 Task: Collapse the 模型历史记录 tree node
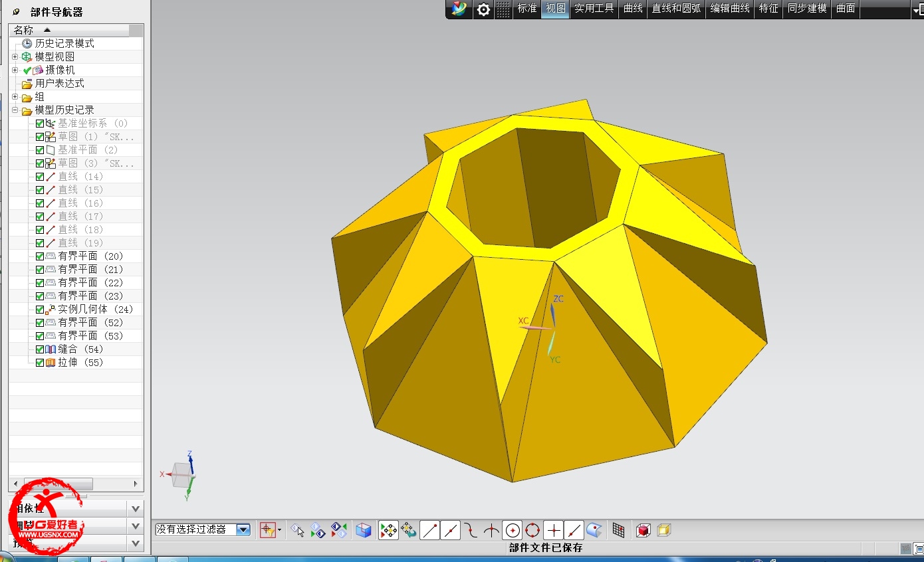(15, 110)
